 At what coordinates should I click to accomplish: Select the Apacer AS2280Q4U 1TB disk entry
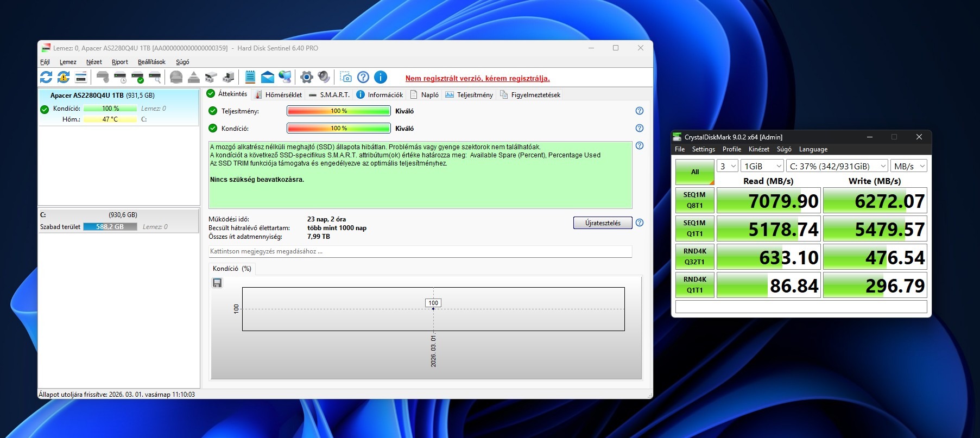coord(119,107)
